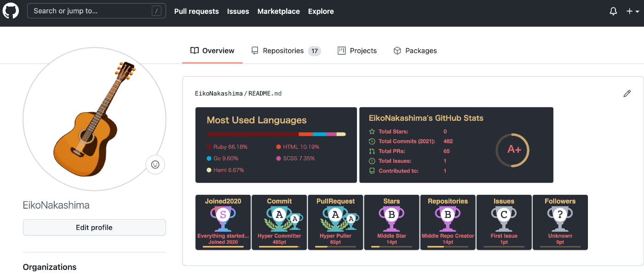Click the HTML 10.19% color dot
The height and width of the screenshot is (275, 644).
(279, 147)
